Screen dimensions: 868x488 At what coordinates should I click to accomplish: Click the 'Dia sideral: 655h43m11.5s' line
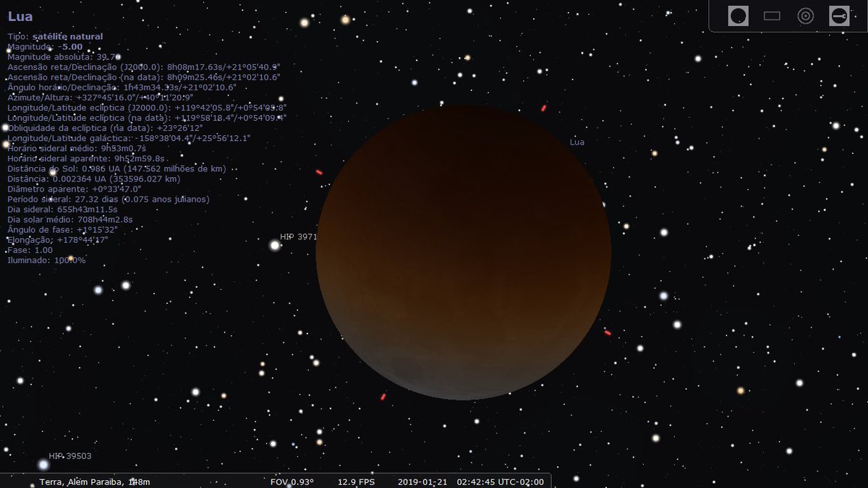[x=62, y=209]
